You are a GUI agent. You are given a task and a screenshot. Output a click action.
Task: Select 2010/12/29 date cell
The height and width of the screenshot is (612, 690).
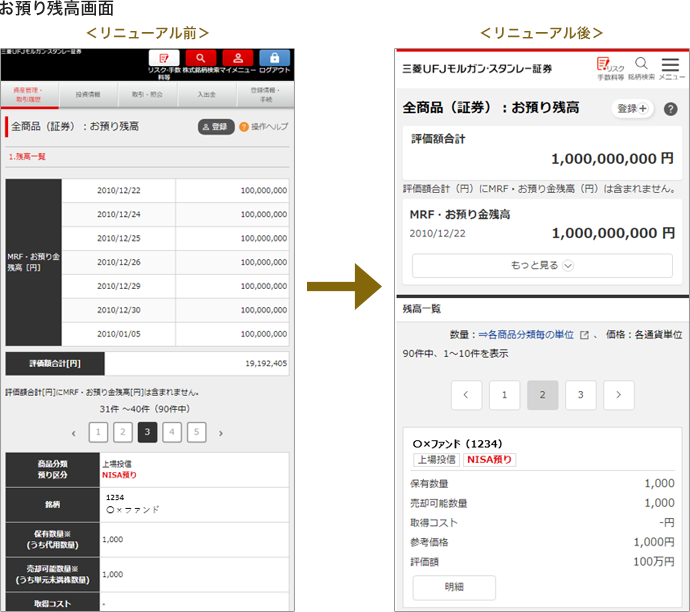(119, 286)
